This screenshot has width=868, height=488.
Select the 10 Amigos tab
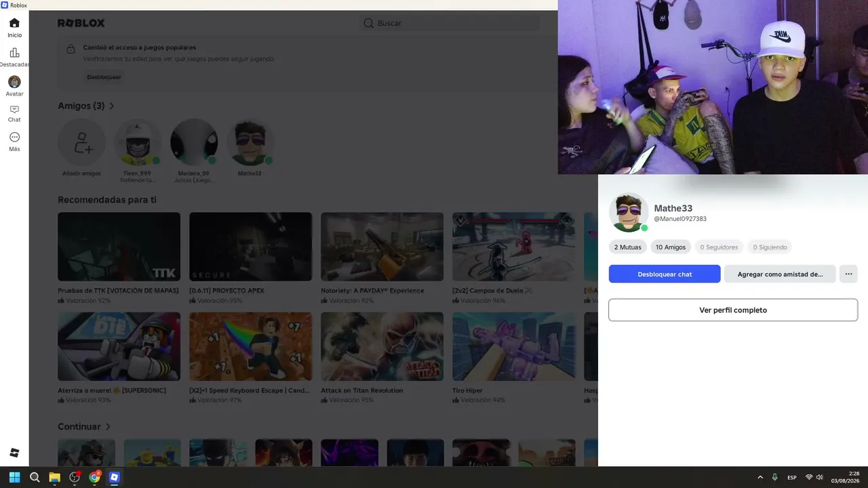coord(671,247)
